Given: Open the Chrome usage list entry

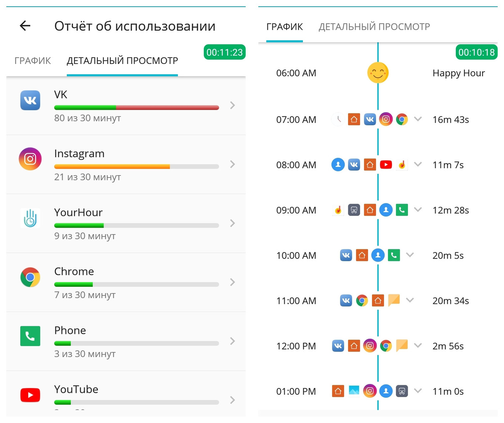Looking at the screenshot, I should 126,282.
